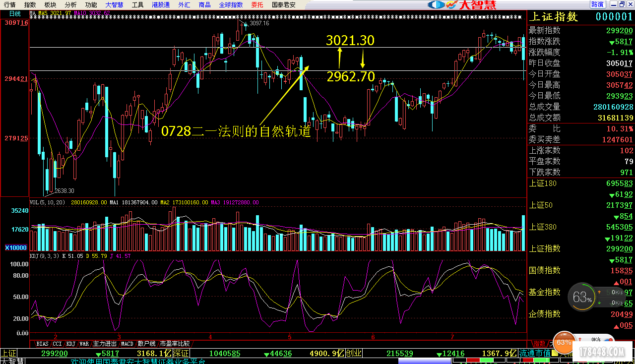Open the 大智慧 menu
This screenshot has height=364, width=635.
pos(114,4)
